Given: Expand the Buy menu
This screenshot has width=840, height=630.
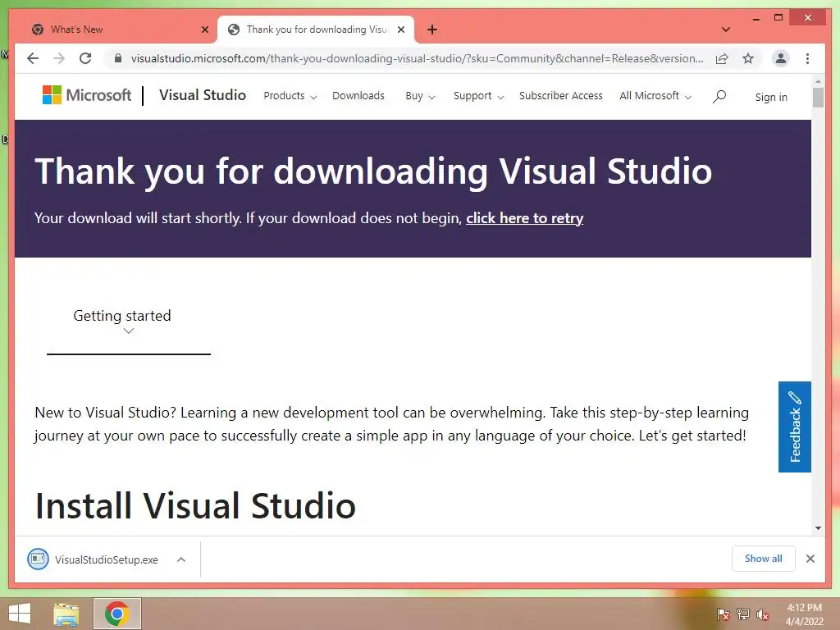Looking at the screenshot, I should click(420, 96).
